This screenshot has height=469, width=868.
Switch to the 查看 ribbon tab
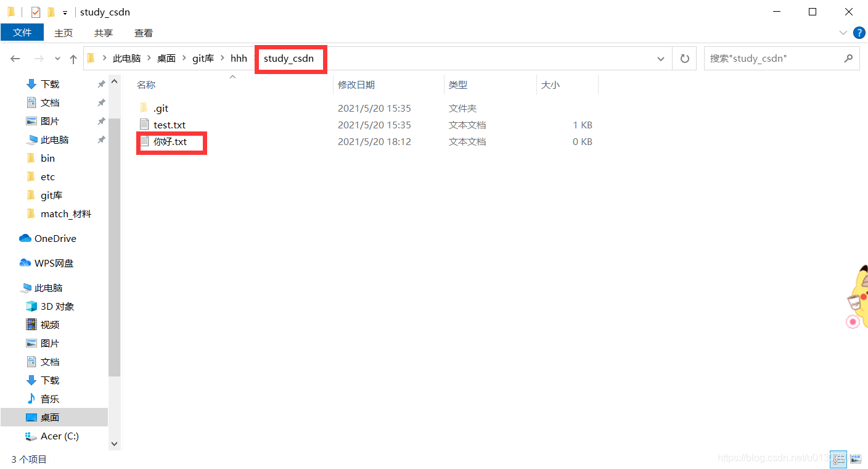coord(144,33)
